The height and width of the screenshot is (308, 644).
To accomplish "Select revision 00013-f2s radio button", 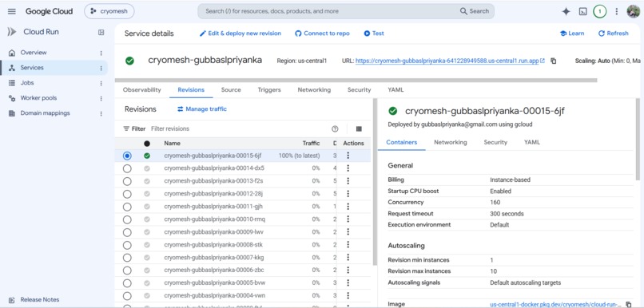I will tap(127, 181).
